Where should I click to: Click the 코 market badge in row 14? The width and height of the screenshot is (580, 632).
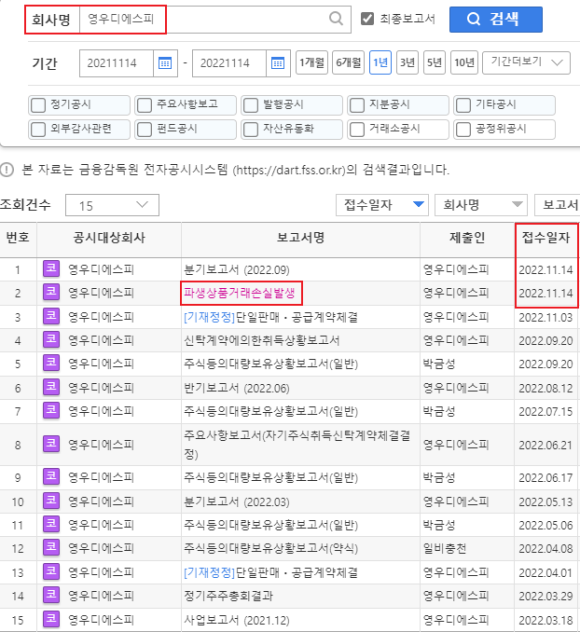tap(51, 595)
